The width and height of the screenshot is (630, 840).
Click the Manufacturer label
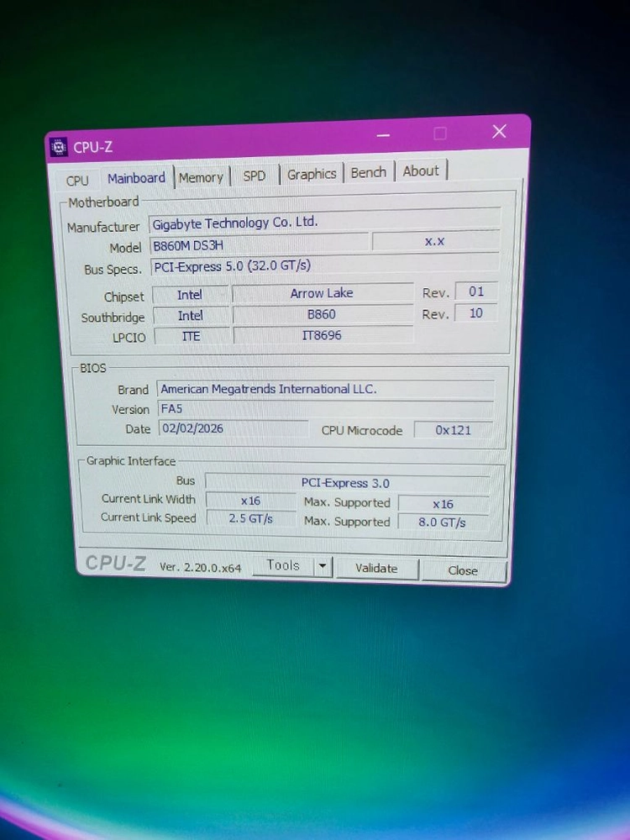[102, 227]
